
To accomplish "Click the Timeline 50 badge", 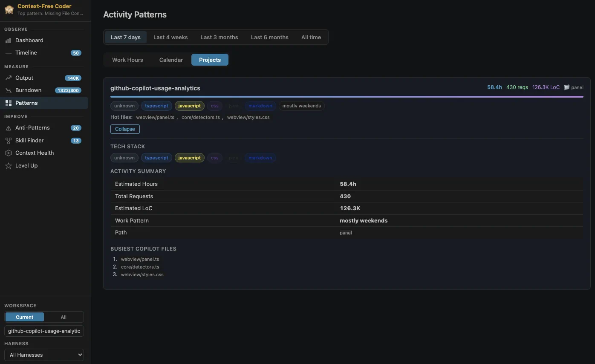I will pyautogui.click(x=76, y=53).
